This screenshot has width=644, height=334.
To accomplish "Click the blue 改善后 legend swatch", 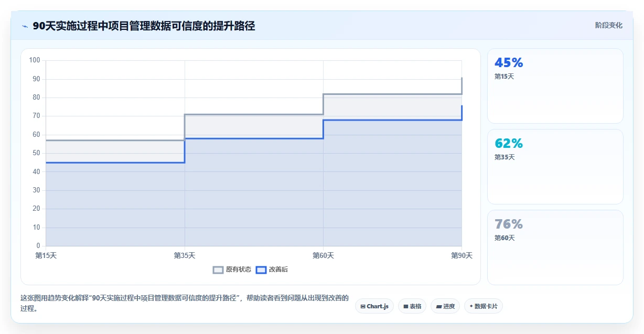I will tap(261, 270).
